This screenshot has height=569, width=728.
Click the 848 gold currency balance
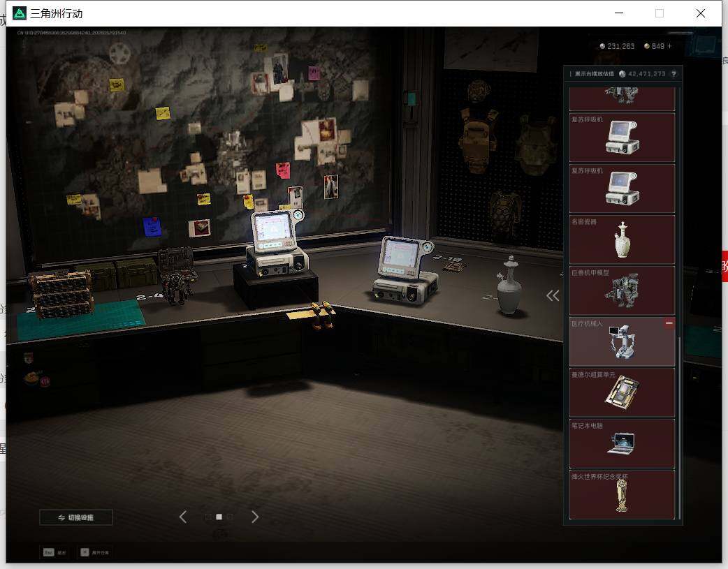(655, 46)
